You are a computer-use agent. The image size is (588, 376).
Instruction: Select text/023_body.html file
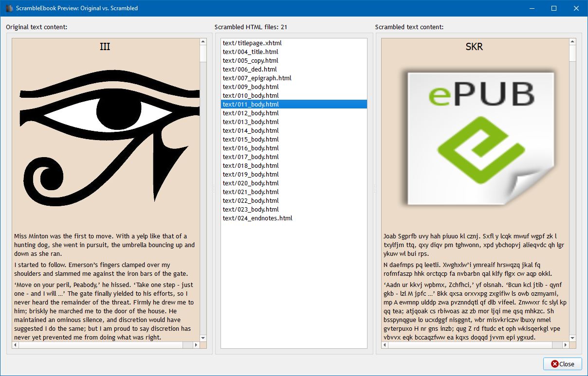coord(294,209)
